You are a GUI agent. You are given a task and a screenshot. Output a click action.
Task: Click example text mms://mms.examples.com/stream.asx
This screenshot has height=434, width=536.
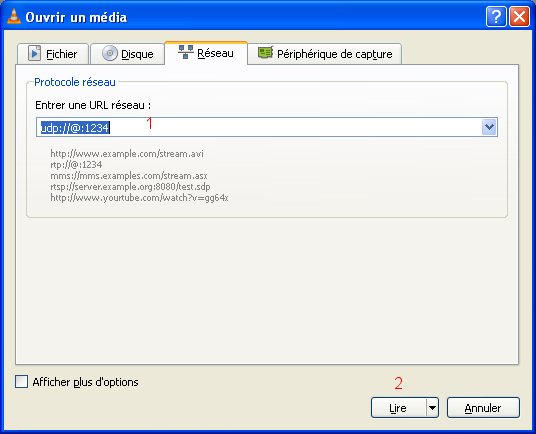coord(129,176)
